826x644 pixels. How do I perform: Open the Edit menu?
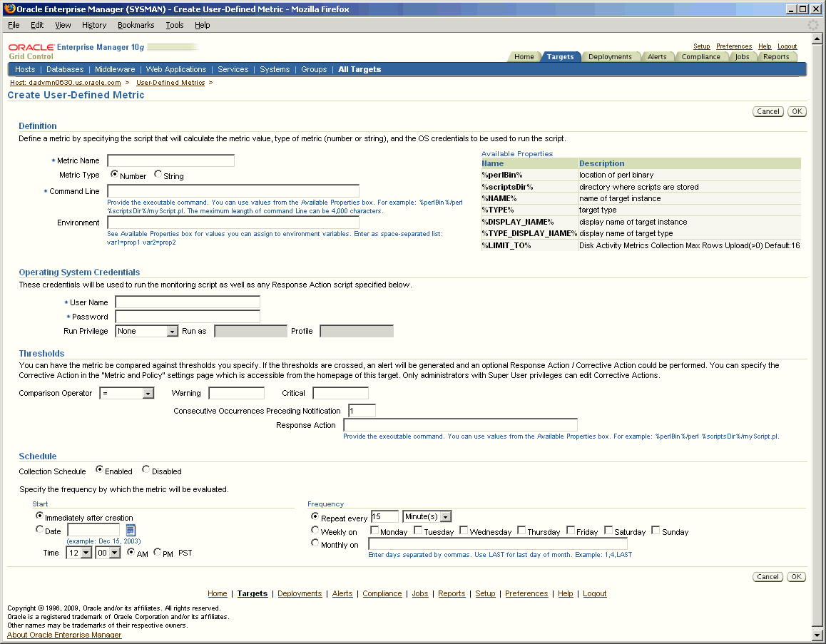click(x=37, y=25)
